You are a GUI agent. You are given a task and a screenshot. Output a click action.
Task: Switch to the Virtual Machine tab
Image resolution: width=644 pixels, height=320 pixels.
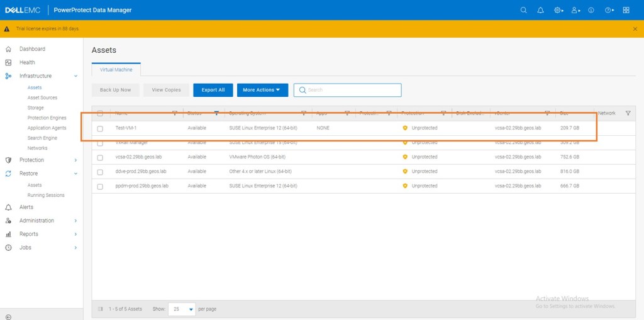tap(116, 70)
